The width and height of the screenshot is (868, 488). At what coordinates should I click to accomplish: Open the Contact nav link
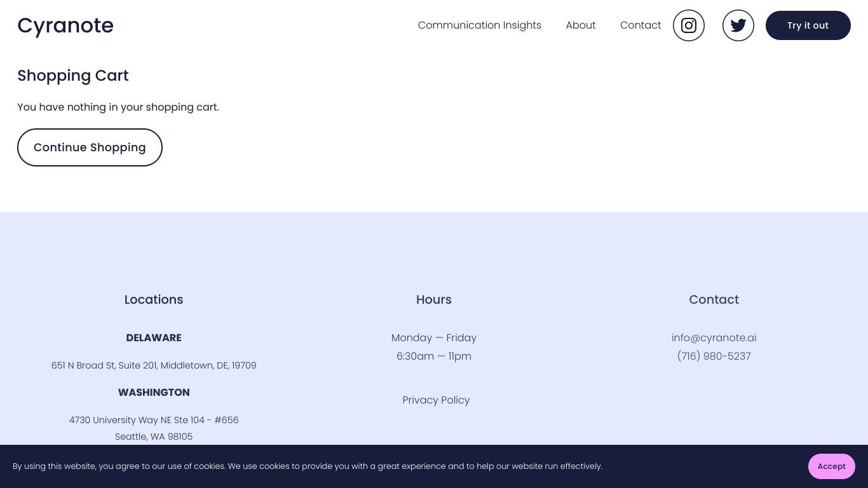pos(641,25)
